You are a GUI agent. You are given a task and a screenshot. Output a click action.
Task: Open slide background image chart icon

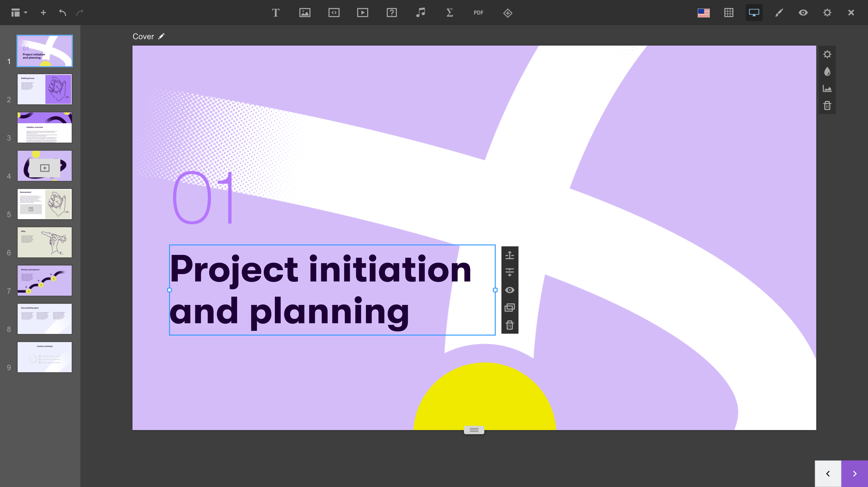click(x=827, y=89)
